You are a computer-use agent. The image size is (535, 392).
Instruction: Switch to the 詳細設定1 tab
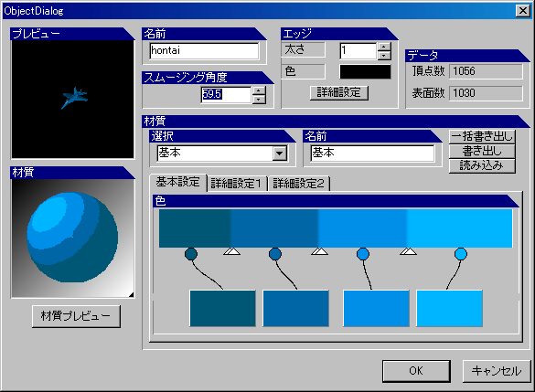[x=236, y=184]
